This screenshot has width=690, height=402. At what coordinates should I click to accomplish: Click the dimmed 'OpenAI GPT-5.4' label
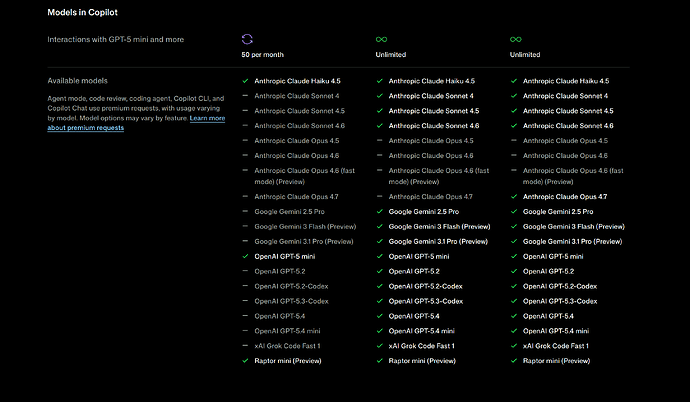click(279, 316)
